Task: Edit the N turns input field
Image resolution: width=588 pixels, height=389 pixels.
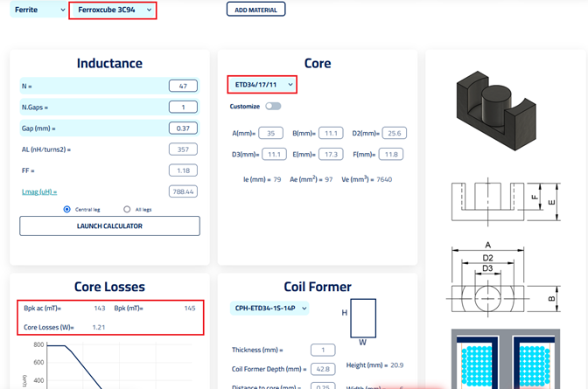Action: [183, 86]
